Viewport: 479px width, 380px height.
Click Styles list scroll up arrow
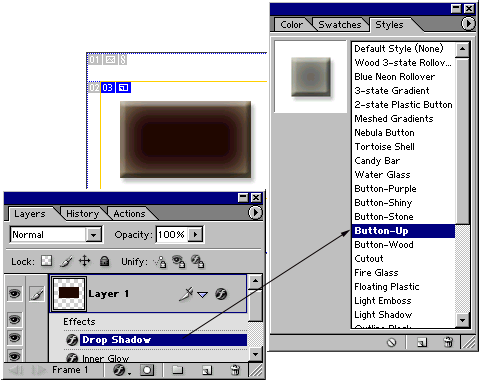click(x=462, y=49)
